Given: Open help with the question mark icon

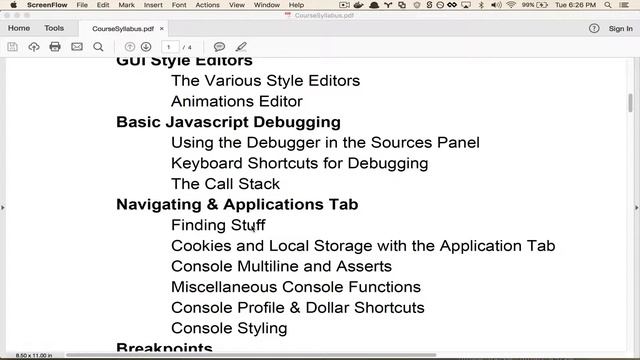Looking at the screenshot, I should point(594,29).
